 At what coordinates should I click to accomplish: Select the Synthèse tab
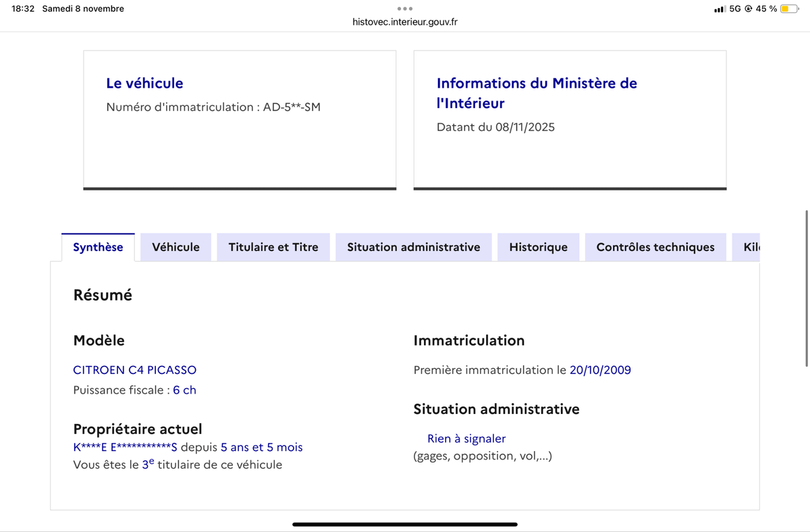point(98,247)
